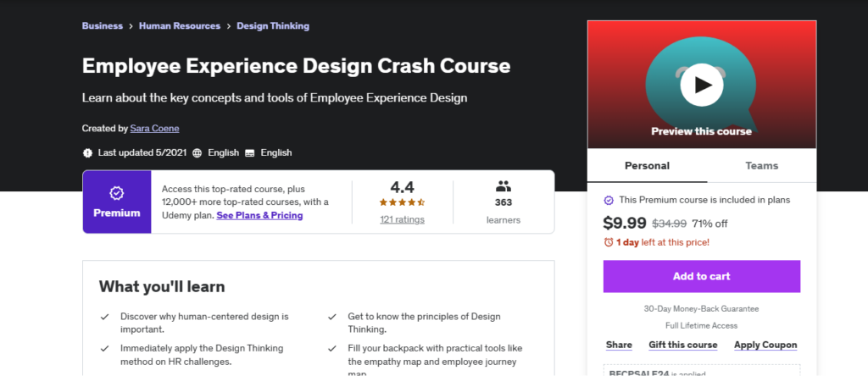Open instructor Sara Coene's profile
Screen dimensions: 868x387
click(154, 128)
